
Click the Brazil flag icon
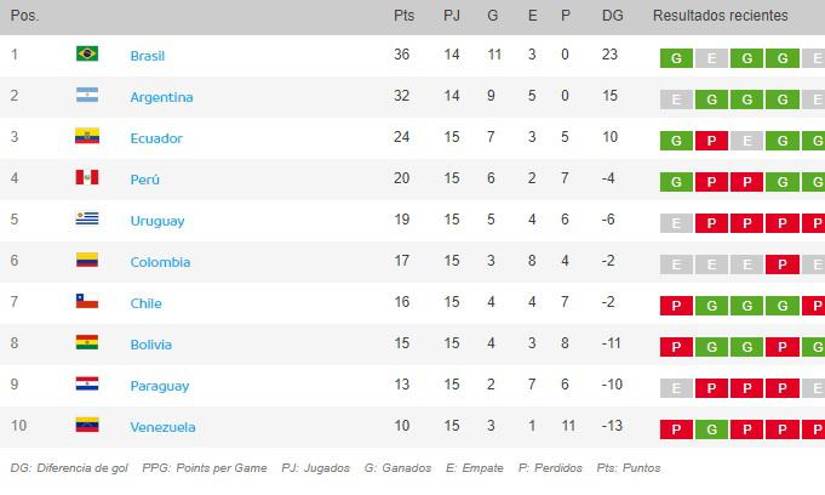[x=87, y=54]
